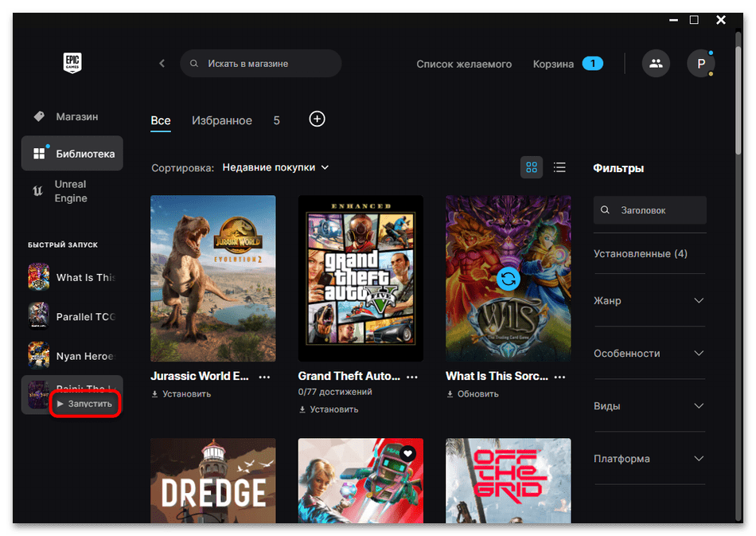Expand the 'Жанр' filter
Screen dimensions: 756x536
click(649, 300)
